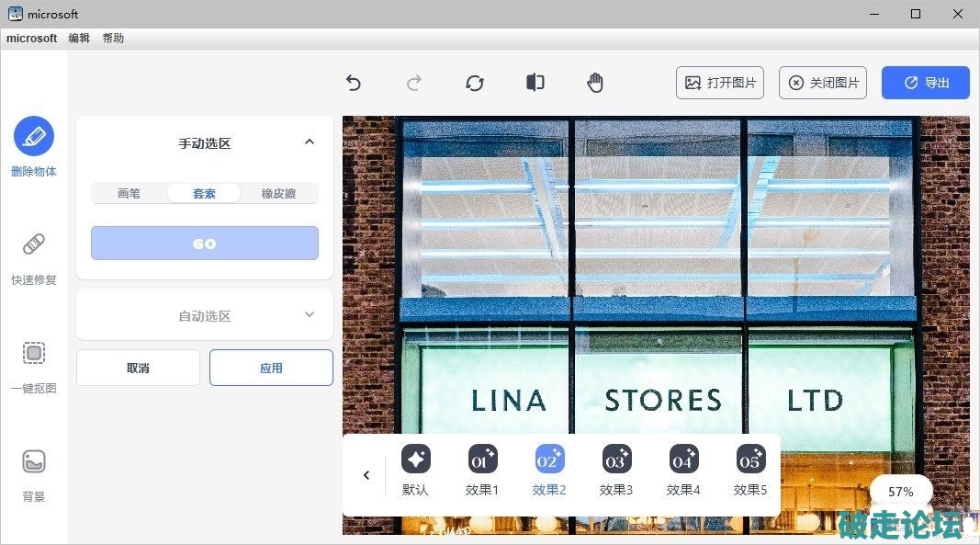Select the hand pan tool
This screenshot has height=545, width=980.
(x=595, y=83)
